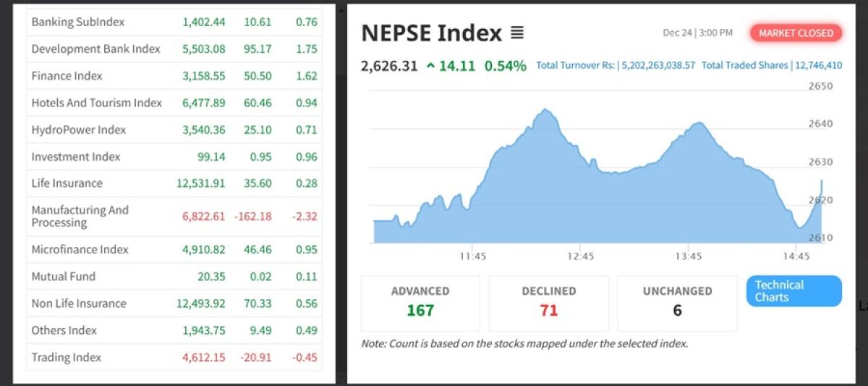Viewport: 868px width, 386px height.
Task: Click the NEPSE Index title heading
Action: coord(431,33)
